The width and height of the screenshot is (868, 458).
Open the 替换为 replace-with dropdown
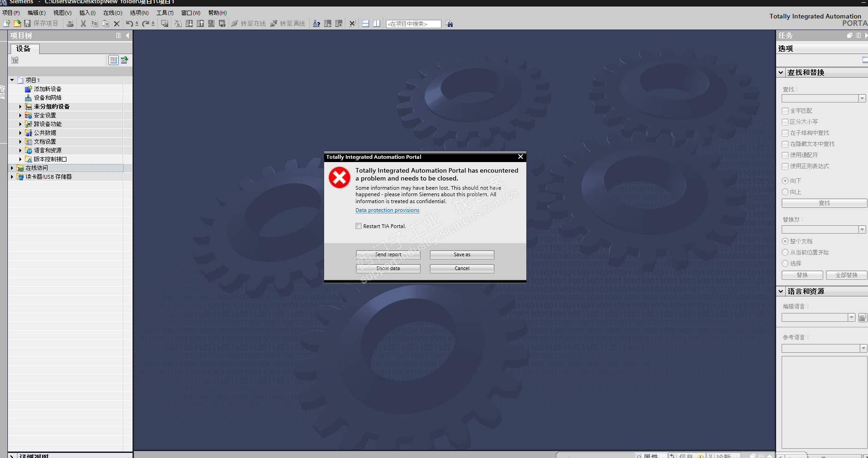coord(862,229)
